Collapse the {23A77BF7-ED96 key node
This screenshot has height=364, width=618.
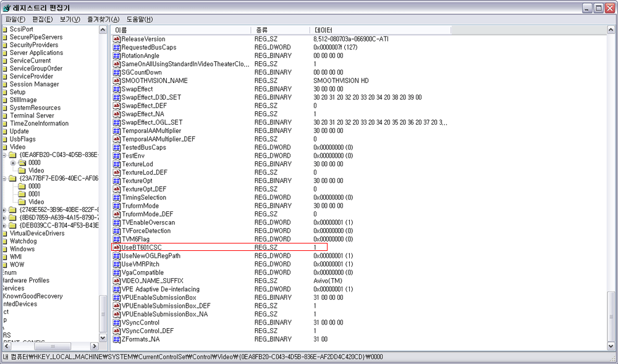click(x=4, y=179)
